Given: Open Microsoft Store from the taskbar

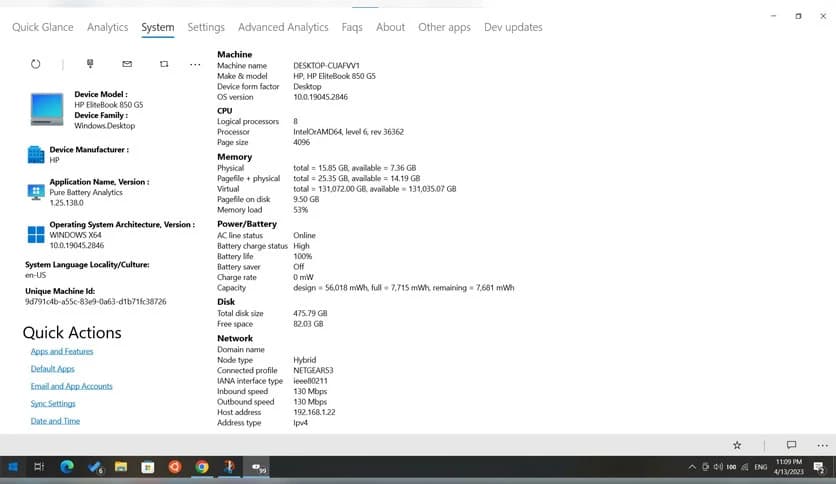Looking at the screenshot, I should (x=148, y=467).
